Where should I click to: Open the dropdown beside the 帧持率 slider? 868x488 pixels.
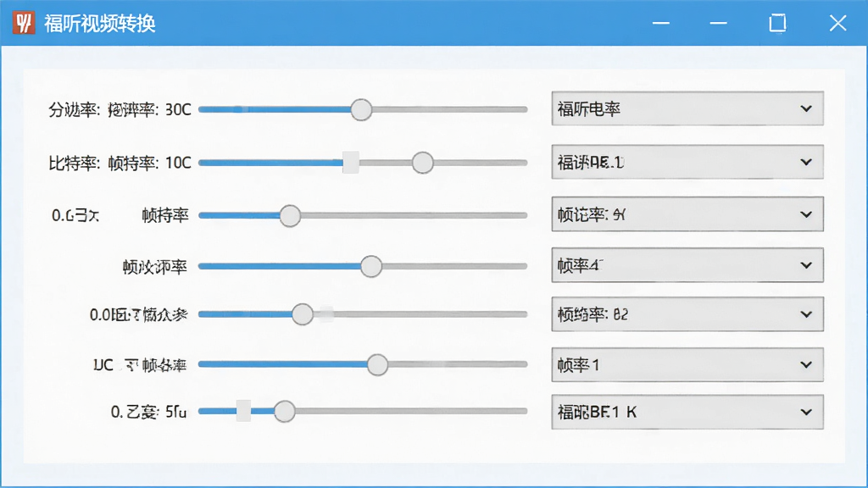click(x=687, y=214)
